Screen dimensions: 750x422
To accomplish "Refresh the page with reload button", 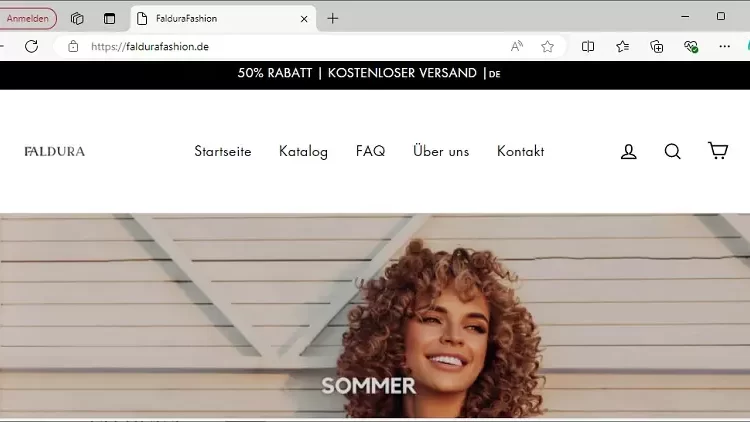I will (32, 46).
